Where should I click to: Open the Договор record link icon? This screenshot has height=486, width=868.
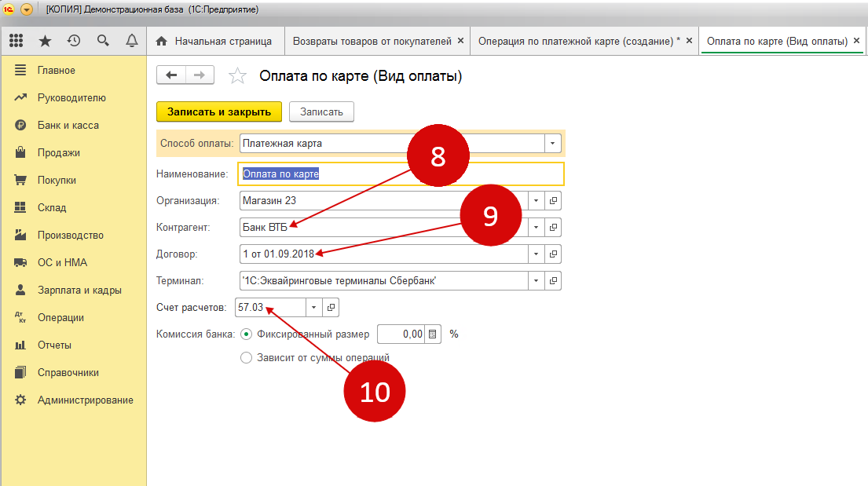point(553,254)
